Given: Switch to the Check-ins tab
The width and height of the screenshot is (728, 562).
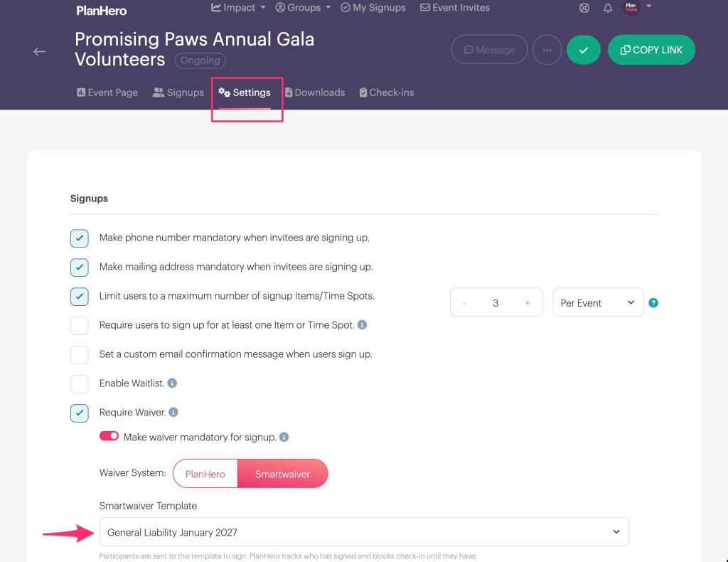Looking at the screenshot, I should tap(386, 92).
